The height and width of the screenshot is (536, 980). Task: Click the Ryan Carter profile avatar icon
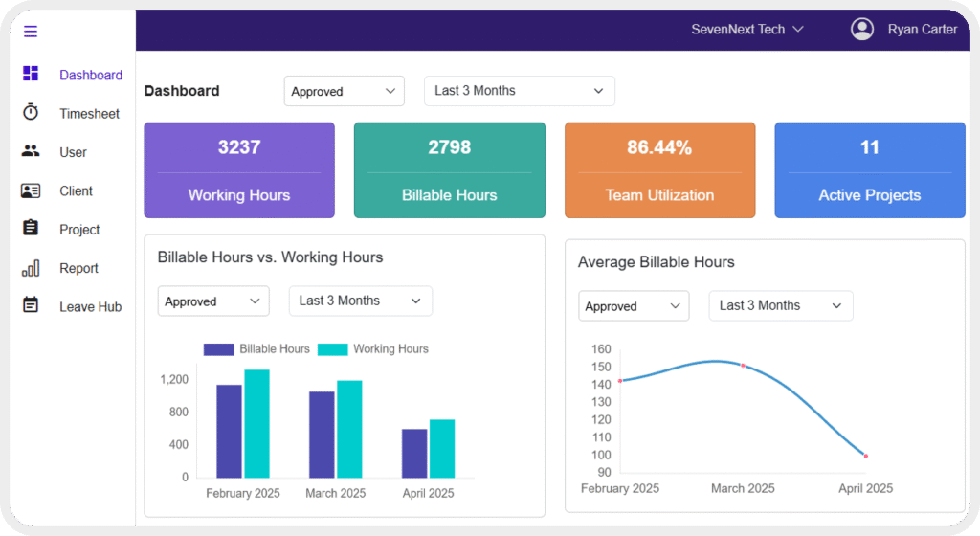pos(862,29)
